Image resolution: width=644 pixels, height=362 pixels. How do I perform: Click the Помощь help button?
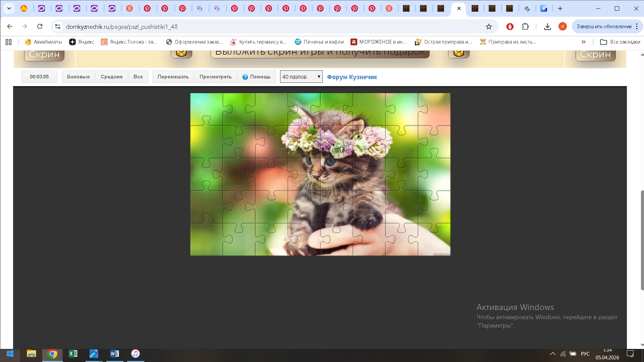click(x=256, y=77)
